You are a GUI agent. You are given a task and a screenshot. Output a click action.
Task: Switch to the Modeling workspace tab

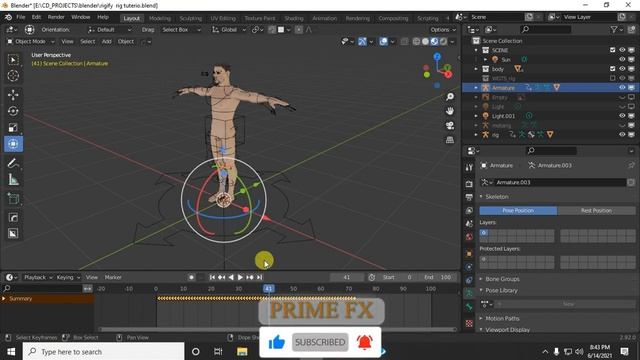(x=160, y=18)
